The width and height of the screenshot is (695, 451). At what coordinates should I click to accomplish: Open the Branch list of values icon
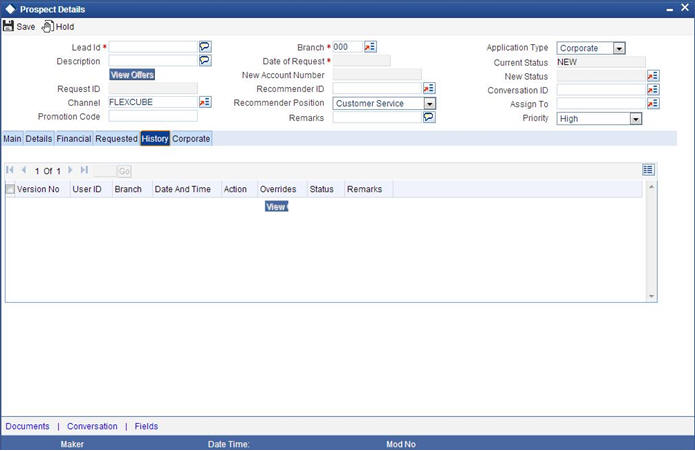(370, 47)
